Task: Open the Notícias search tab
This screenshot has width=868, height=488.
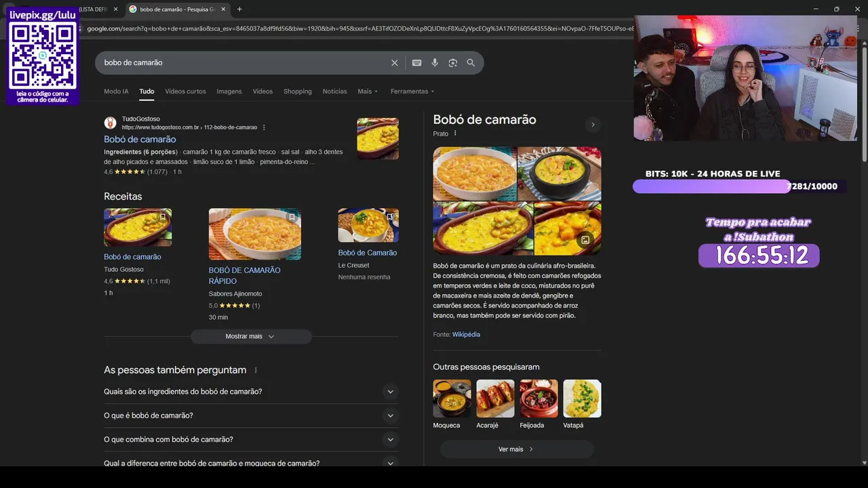Action: (334, 91)
